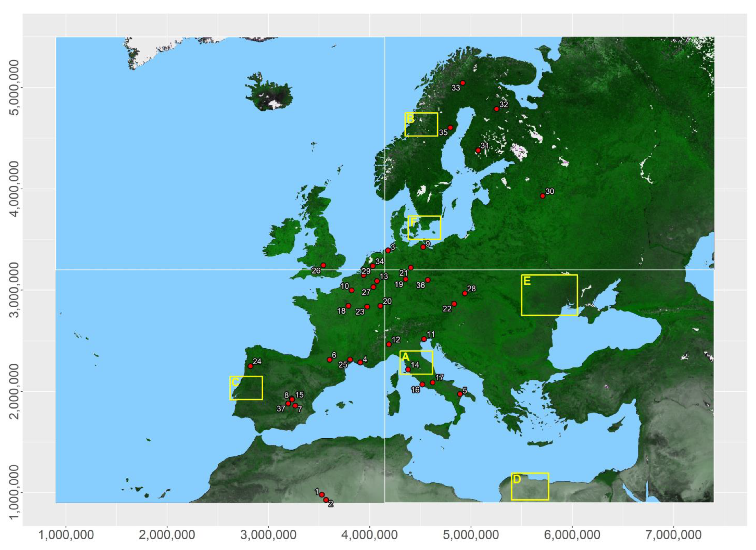Select the red point labeled 36

click(428, 280)
